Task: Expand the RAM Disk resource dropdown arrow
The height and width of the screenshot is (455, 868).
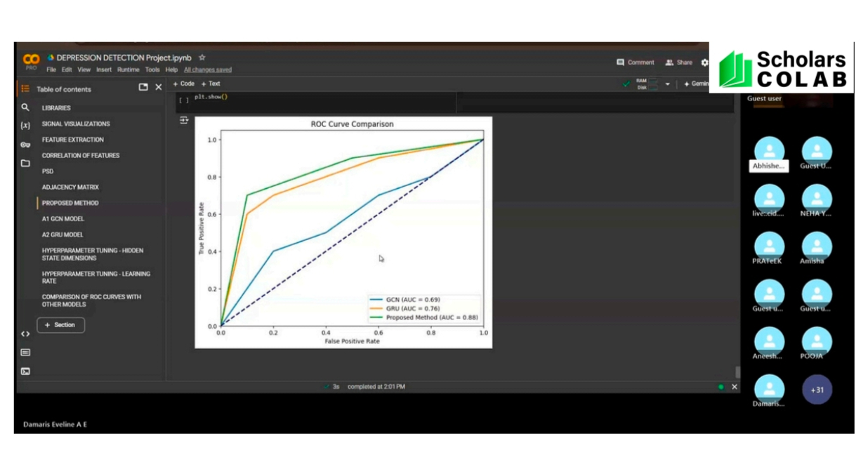Action: pyautogui.click(x=668, y=84)
